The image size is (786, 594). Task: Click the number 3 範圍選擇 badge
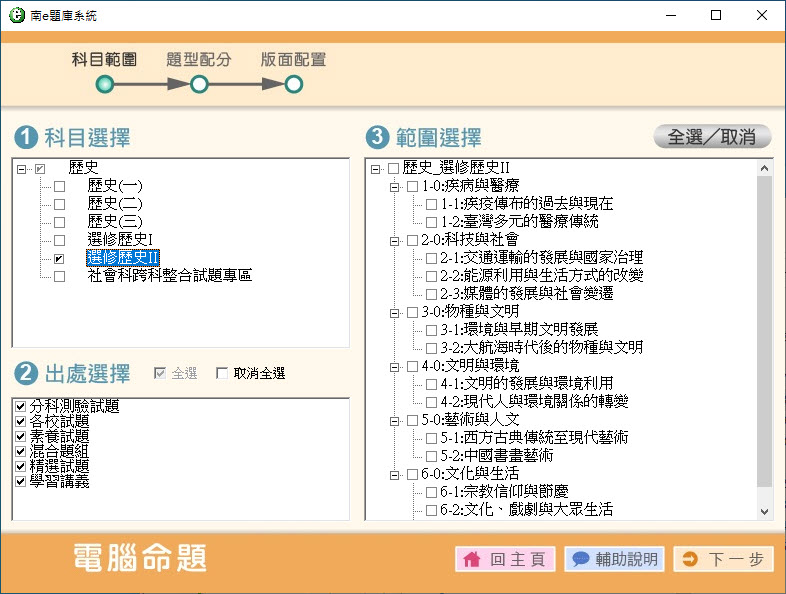point(377,137)
